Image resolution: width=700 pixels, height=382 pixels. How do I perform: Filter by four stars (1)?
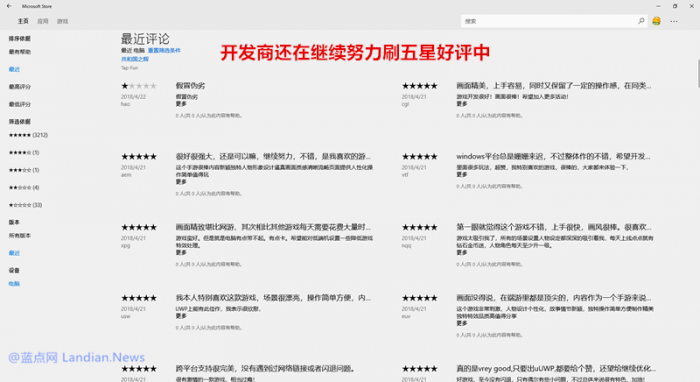pyautogui.click(x=24, y=153)
